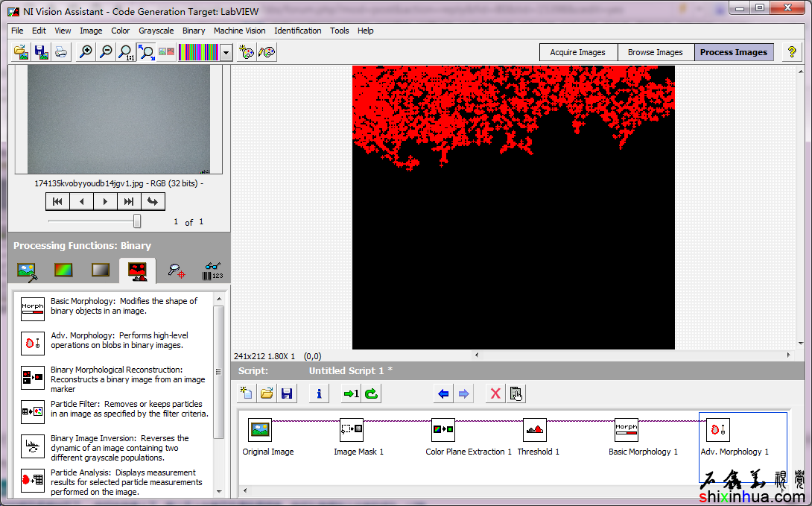Click the Run Script Once icon

(x=350, y=393)
